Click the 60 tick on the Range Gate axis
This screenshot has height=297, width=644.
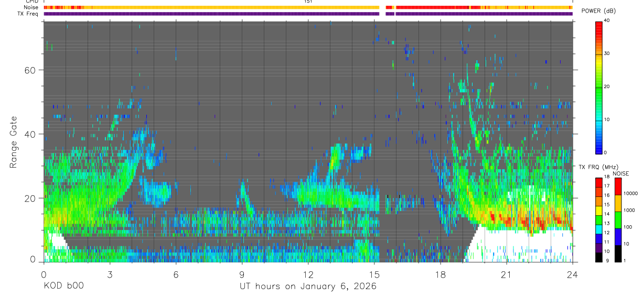[31, 70]
